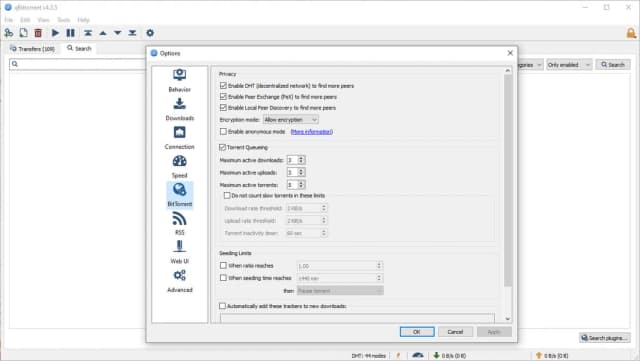The width and height of the screenshot is (640, 361).
Task: Click the move up in queue icon
Action: 103,33
